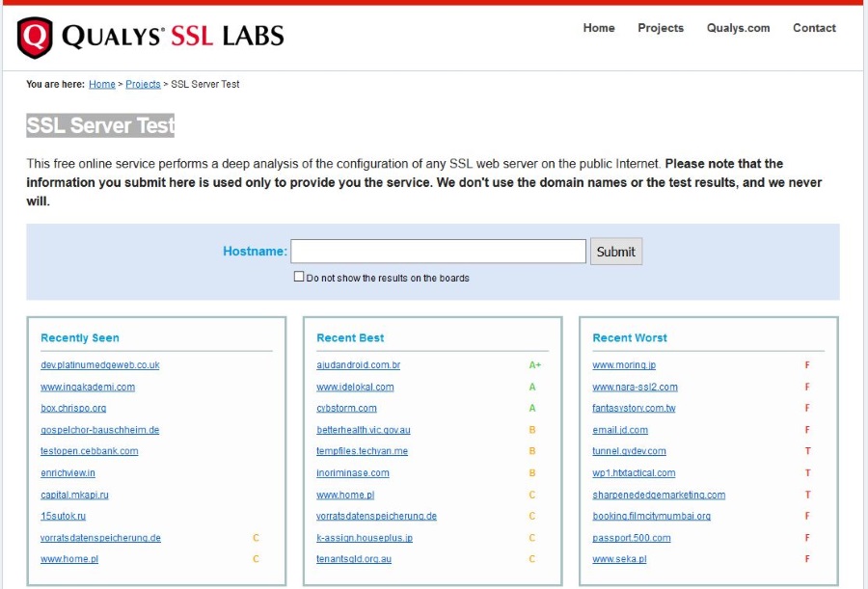Image resolution: width=868 pixels, height=589 pixels.
Task: Open the Home navigation item
Action: coord(599,28)
